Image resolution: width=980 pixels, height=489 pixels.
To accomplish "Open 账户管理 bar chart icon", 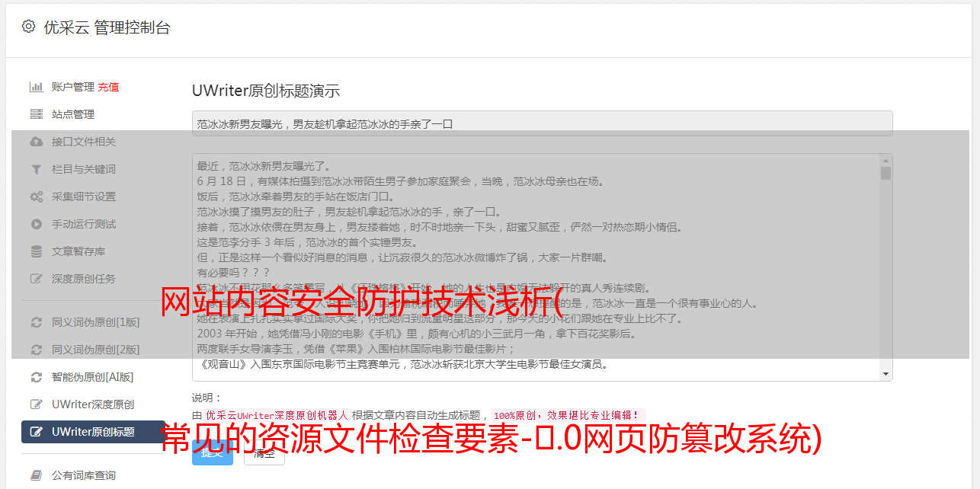I will pyautogui.click(x=36, y=87).
